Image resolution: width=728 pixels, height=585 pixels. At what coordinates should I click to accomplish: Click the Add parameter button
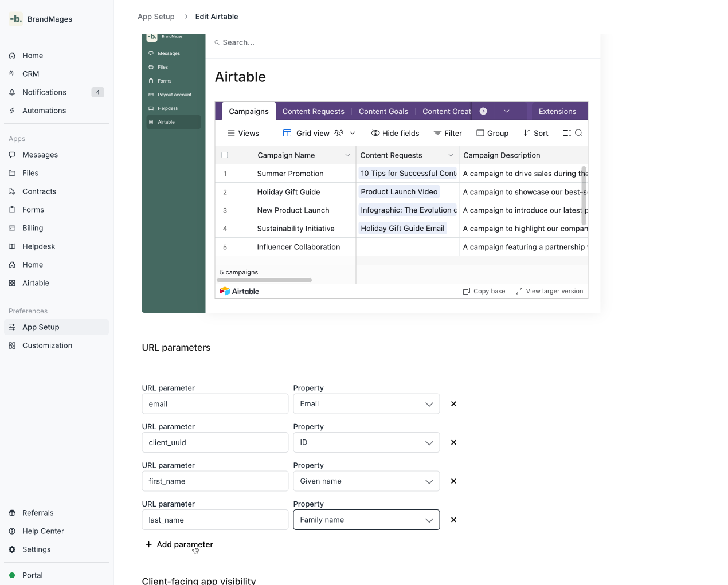[x=179, y=544]
